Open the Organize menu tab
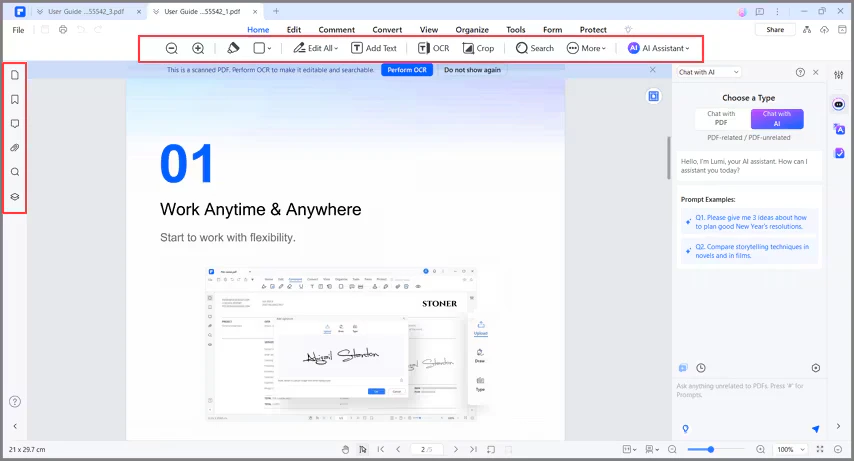This screenshot has height=461, width=854. tap(472, 30)
